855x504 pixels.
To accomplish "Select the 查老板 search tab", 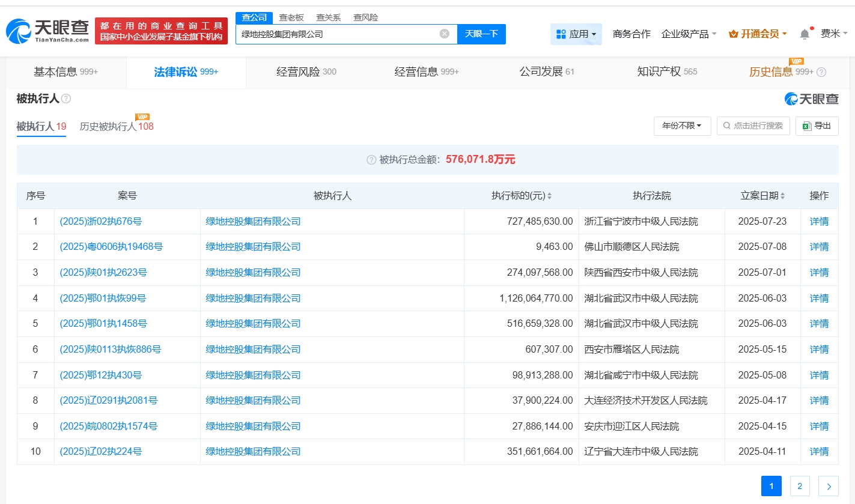I will [x=291, y=17].
